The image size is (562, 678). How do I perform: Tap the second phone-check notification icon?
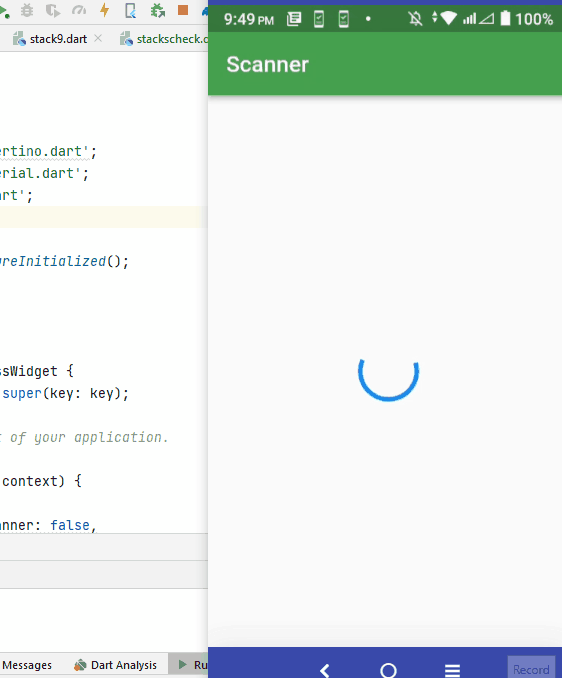click(x=344, y=19)
